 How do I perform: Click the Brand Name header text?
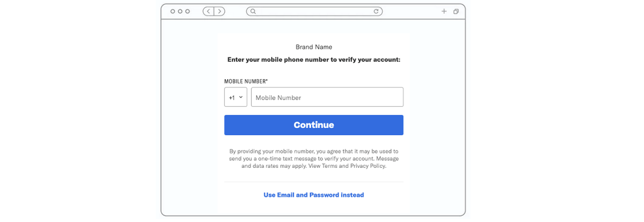click(x=313, y=47)
